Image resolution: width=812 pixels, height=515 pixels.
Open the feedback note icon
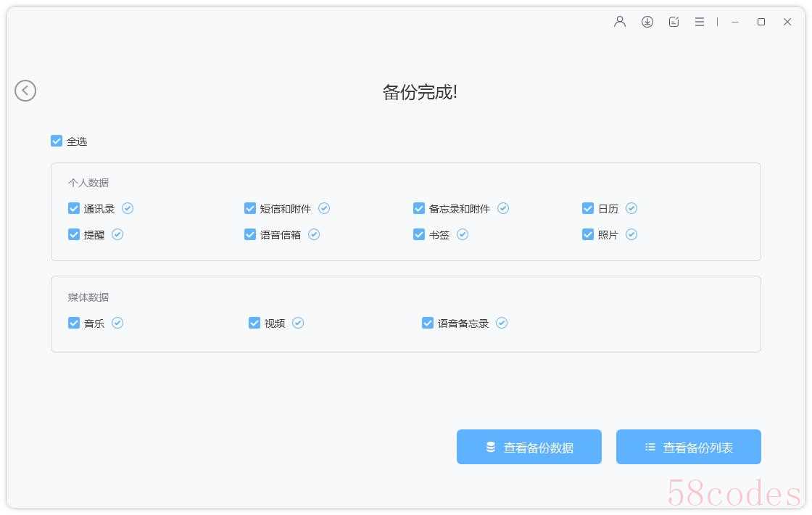[x=674, y=22]
